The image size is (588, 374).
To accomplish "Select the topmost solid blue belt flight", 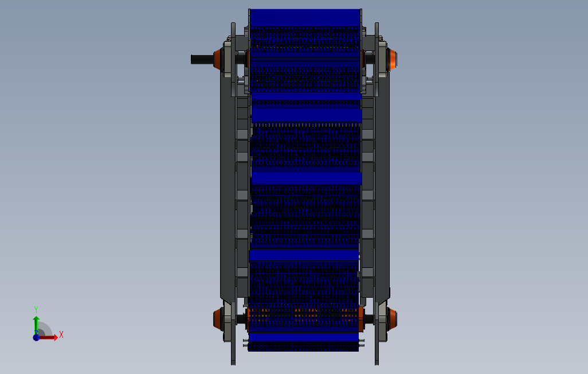I will pos(305,18).
